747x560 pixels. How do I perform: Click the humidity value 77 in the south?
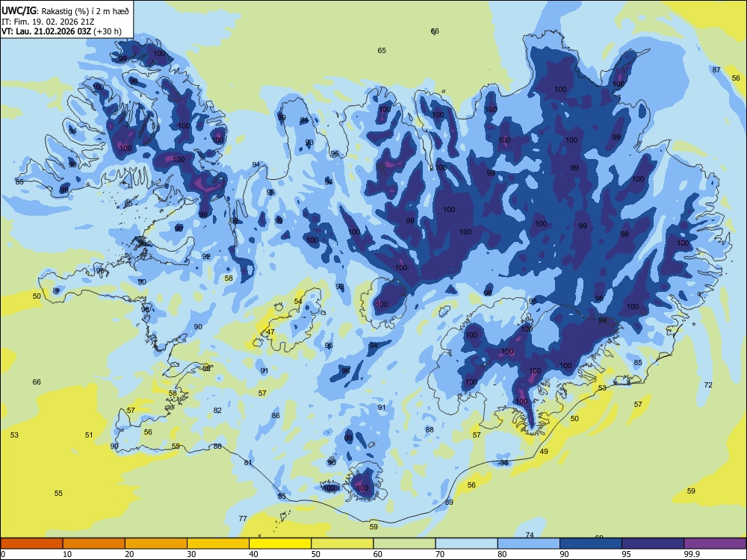point(243,518)
